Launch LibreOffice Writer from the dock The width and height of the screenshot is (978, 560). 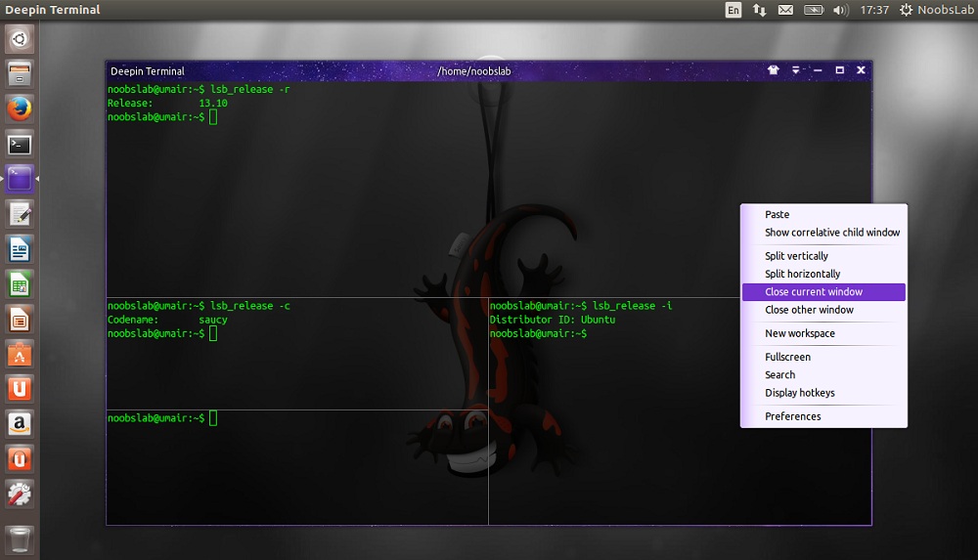pos(20,250)
